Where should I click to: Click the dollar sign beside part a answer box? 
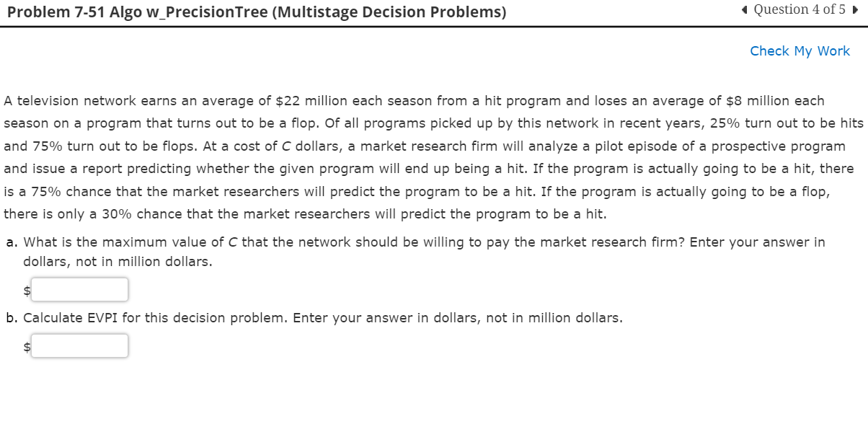[x=26, y=289]
